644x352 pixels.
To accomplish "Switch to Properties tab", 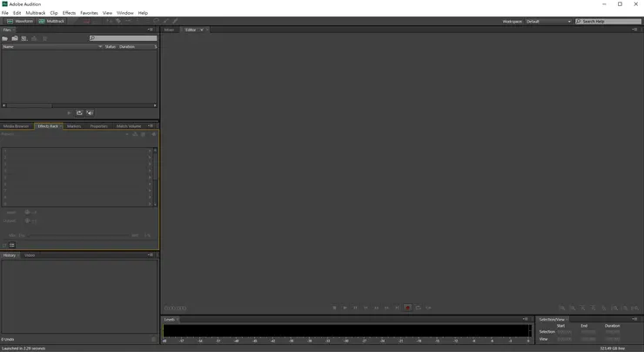I will (98, 126).
